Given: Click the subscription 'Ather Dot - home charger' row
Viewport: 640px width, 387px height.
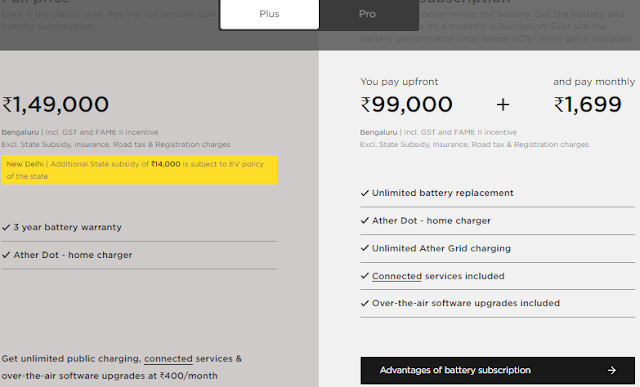Looking at the screenshot, I should (x=498, y=221).
